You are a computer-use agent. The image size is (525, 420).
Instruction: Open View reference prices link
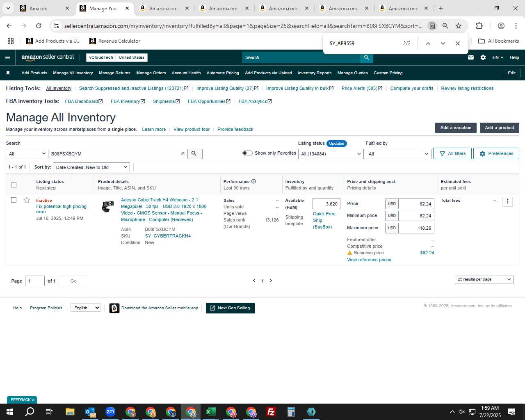(369, 260)
